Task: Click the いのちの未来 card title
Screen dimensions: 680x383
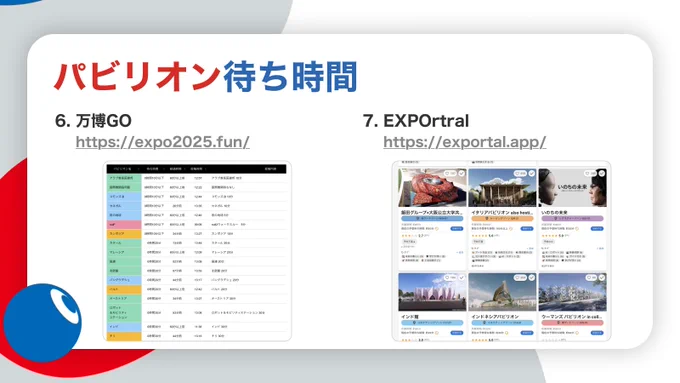Action: pos(555,213)
